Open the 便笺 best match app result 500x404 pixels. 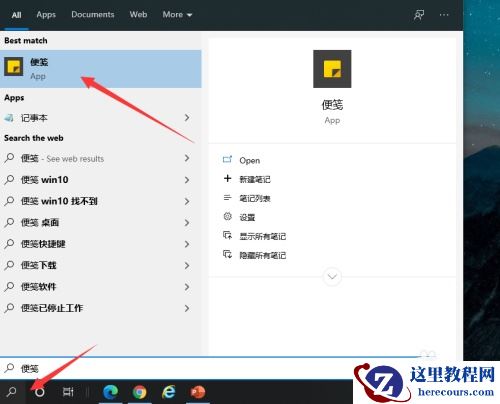[100, 69]
